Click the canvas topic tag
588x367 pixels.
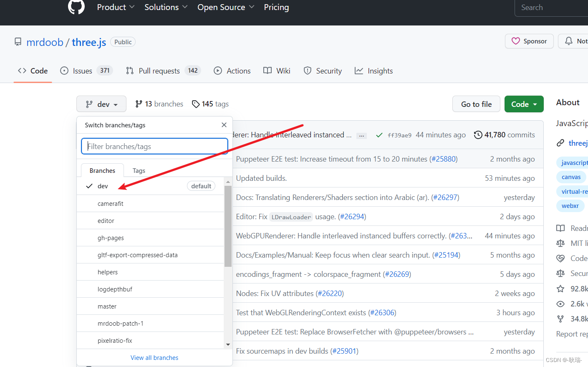click(571, 177)
